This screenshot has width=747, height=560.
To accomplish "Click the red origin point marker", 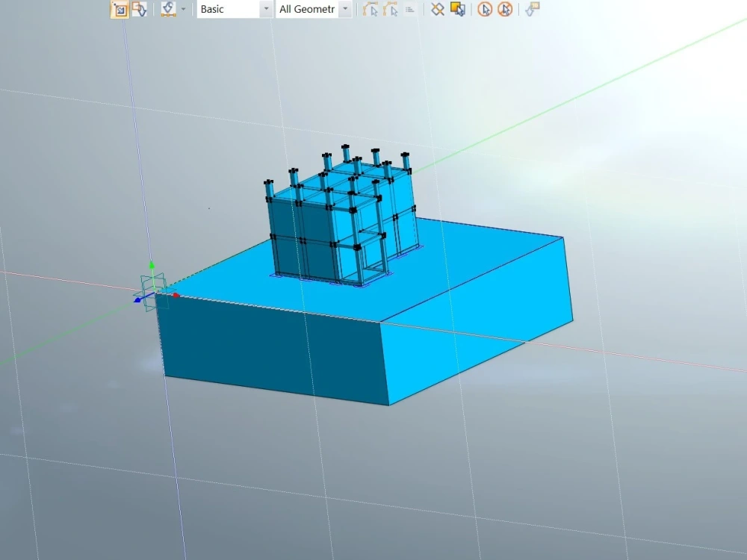I will (175, 295).
